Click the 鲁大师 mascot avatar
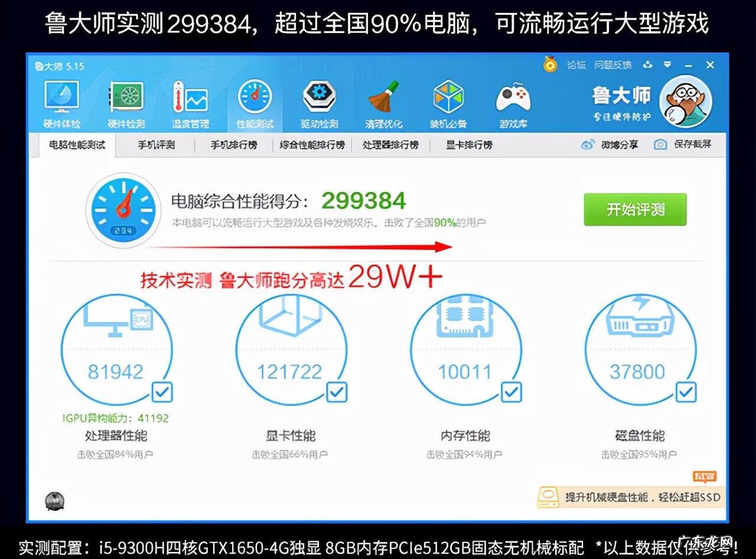 click(x=685, y=101)
